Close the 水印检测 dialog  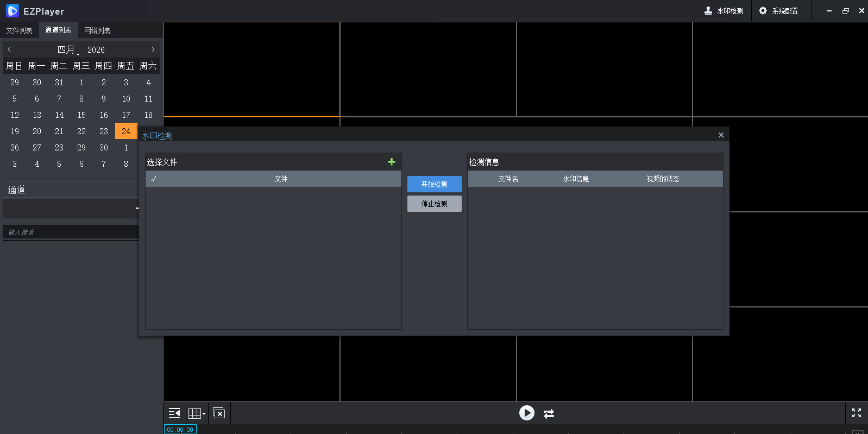721,135
